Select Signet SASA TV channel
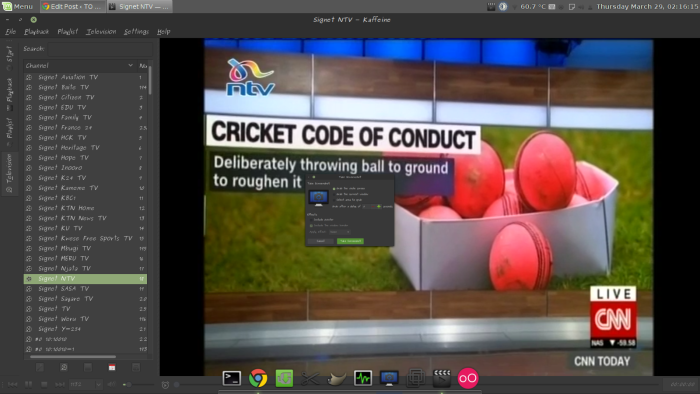Screen dimensions: 700x394 85,289
